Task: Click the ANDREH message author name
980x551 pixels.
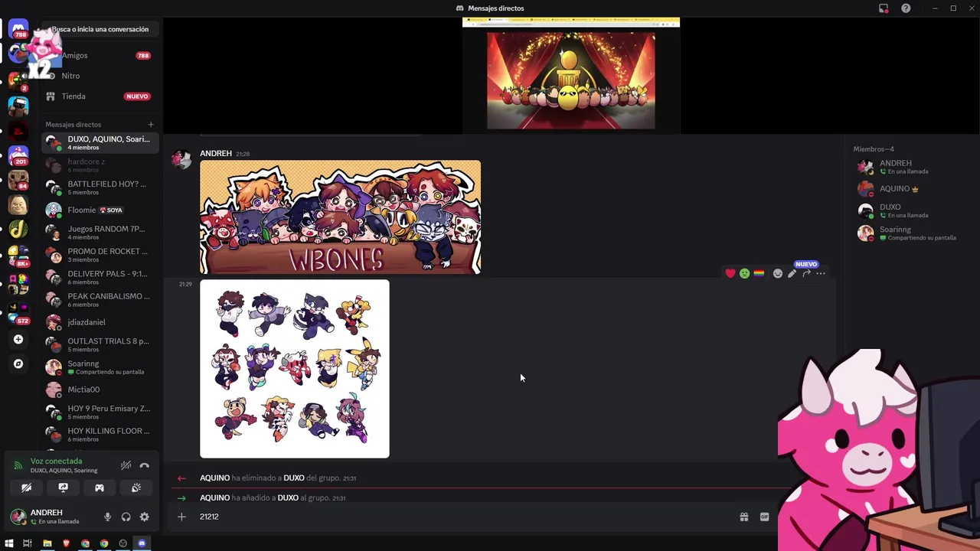Action: click(x=216, y=153)
